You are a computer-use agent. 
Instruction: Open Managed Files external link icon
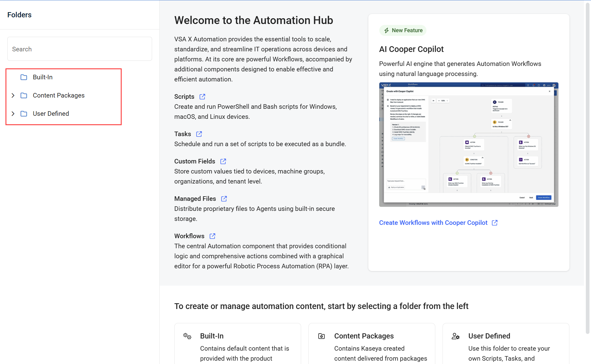coord(224,199)
